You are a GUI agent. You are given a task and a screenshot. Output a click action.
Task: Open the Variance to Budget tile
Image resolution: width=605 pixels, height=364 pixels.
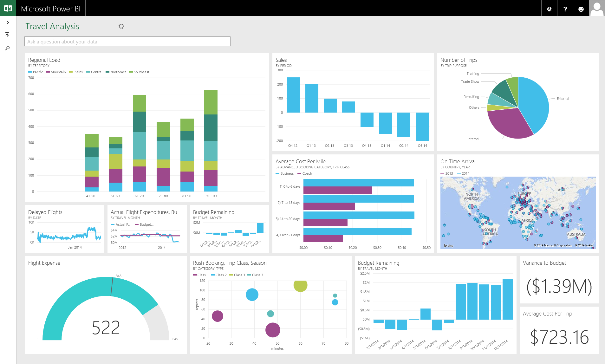pos(559,279)
